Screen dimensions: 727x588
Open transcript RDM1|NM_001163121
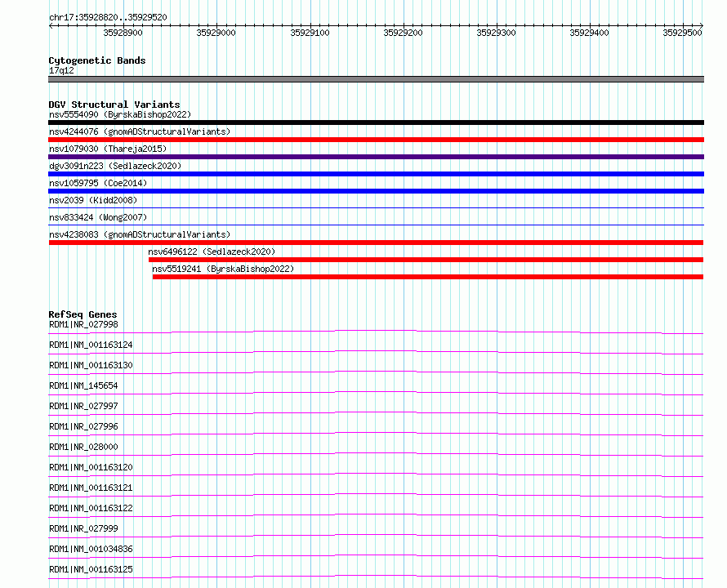pos(91,488)
